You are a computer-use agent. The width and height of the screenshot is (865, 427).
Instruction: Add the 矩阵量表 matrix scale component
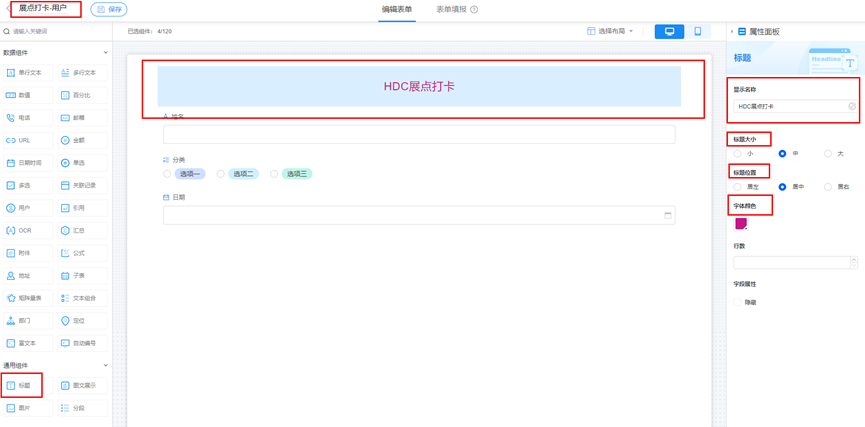(x=28, y=298)
